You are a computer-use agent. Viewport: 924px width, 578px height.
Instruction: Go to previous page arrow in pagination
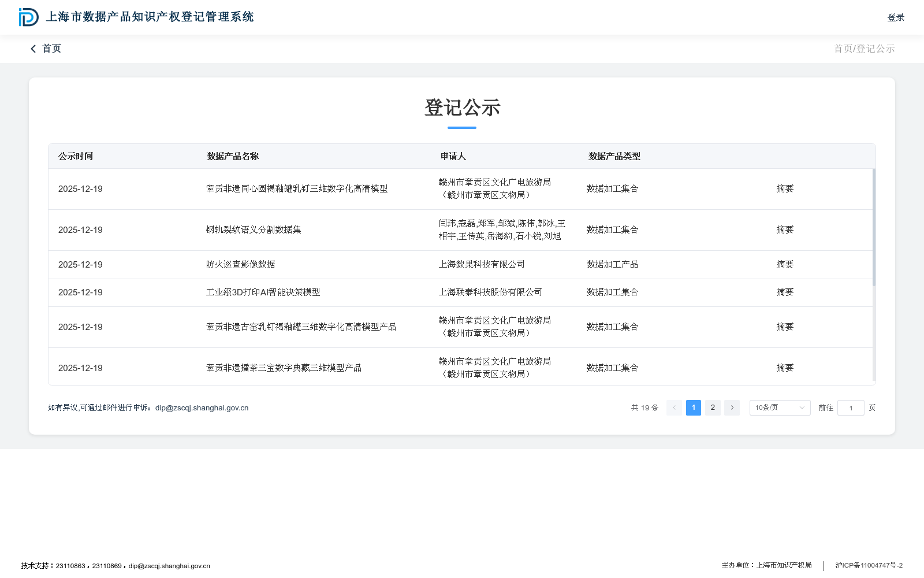point(674,407)
